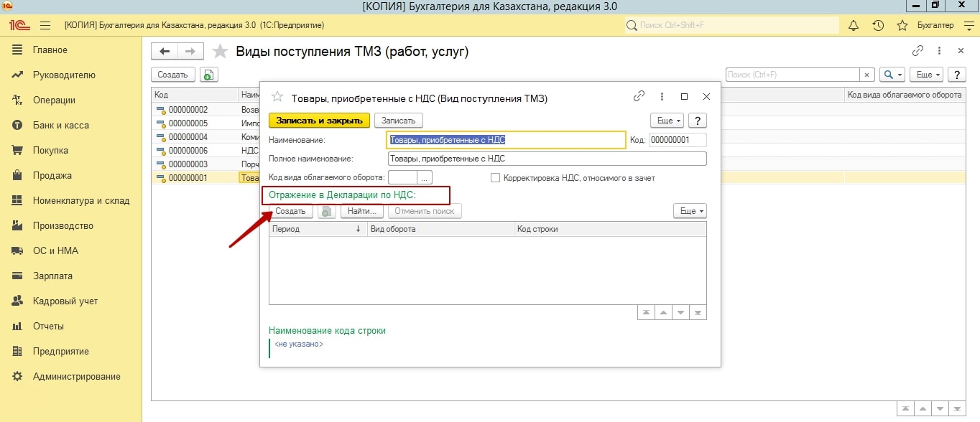980x422 pixels.
Task: Select row with code 000000005
Action: [188, 123]
